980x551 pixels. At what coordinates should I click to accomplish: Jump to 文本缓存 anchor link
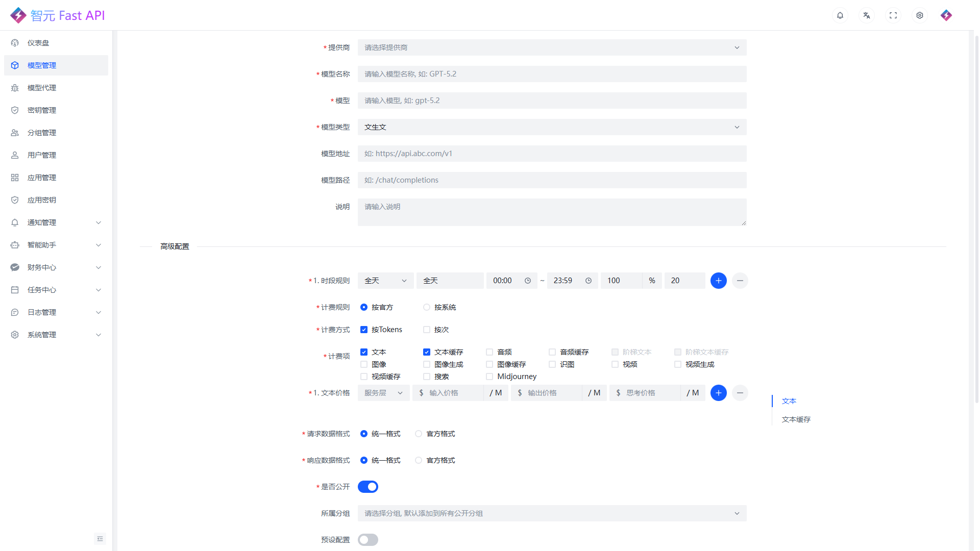796,419
